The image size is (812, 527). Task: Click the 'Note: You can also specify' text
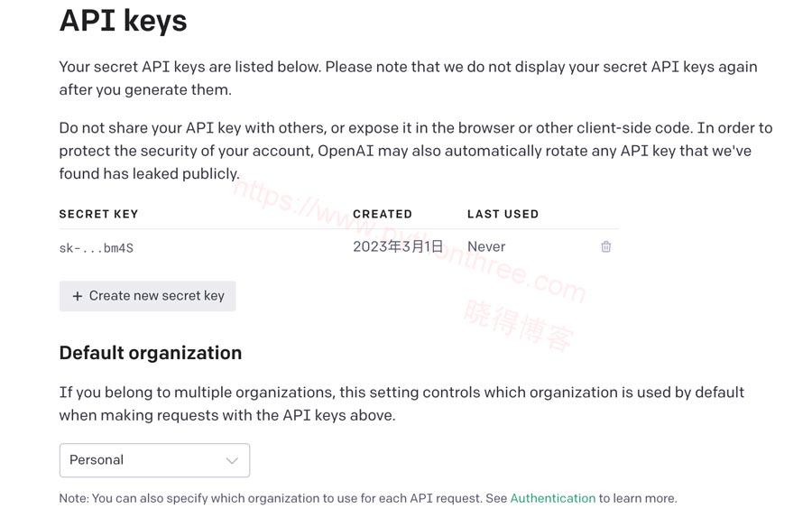[x=368, y=498]
